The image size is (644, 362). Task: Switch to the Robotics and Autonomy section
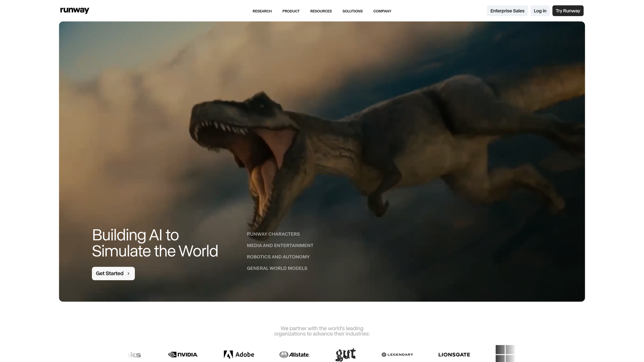pyautogui.click(x=278, y=257)
